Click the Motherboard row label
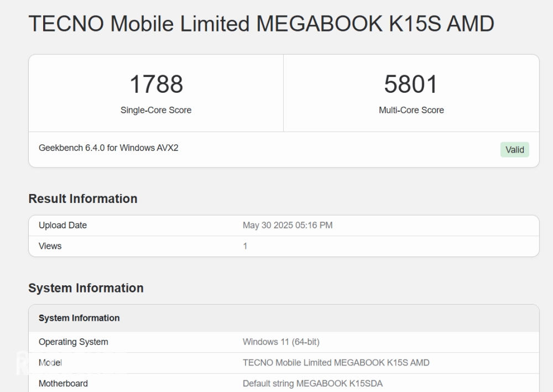The image size is (553, 392). click(63, 383)
